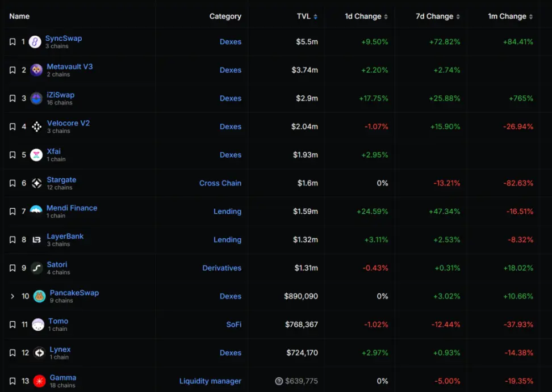Click the Tomo logo icon
The width and height of the screenshot is (552, 392).
(38, 324)
